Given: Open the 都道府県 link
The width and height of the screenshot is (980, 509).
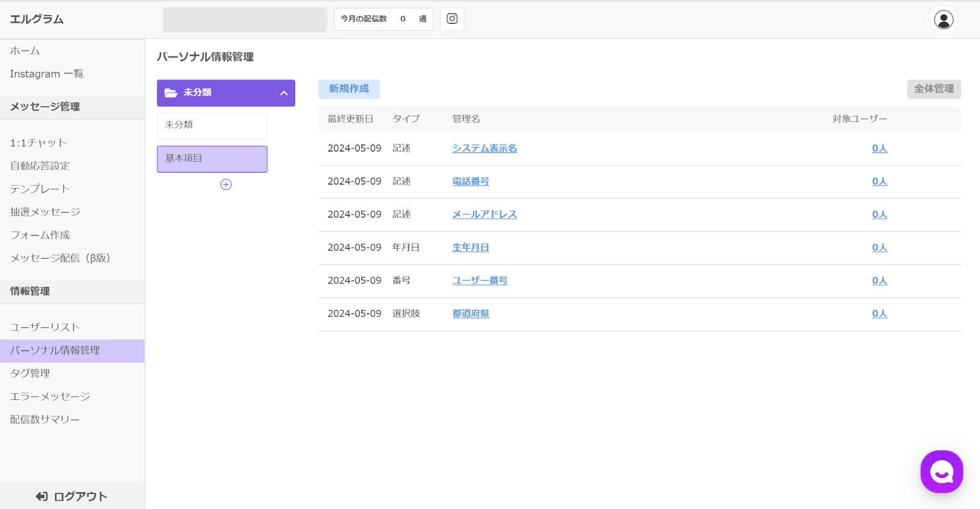Looking at the screenshot, I should [470, 314].
